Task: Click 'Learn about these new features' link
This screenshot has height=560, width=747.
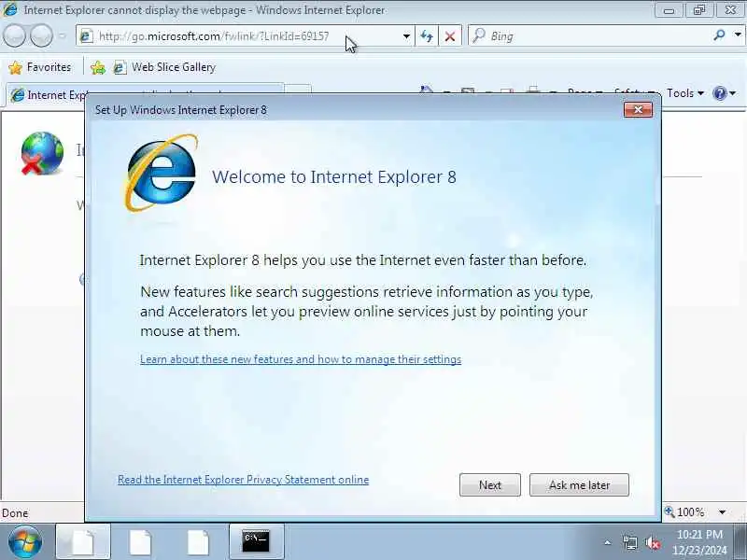Action: tap(301, 359)
